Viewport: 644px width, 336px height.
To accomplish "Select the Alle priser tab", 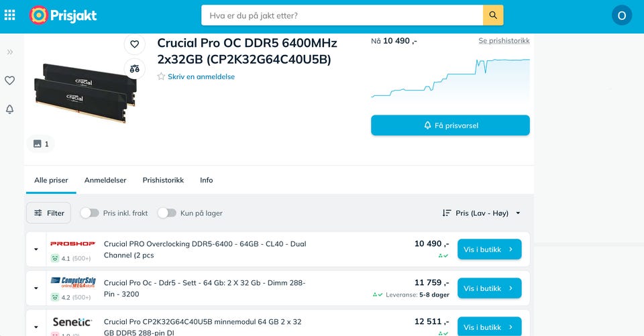I will pyautogui.click(x=52, y=180).
